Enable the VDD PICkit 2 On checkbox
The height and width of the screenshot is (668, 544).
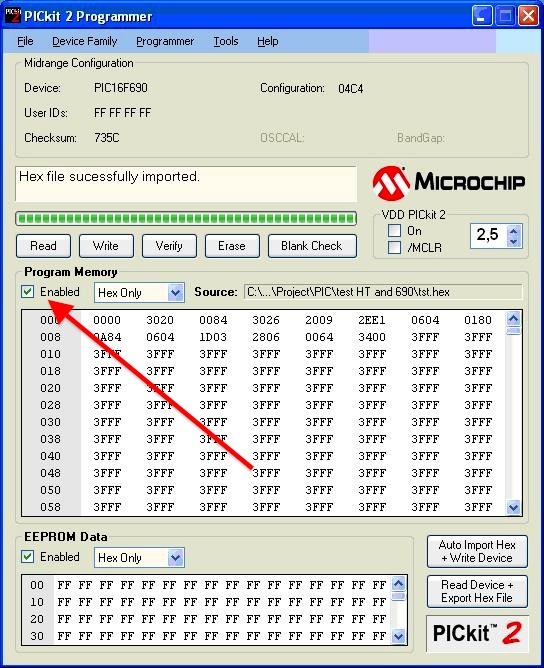tap(394, 230)
